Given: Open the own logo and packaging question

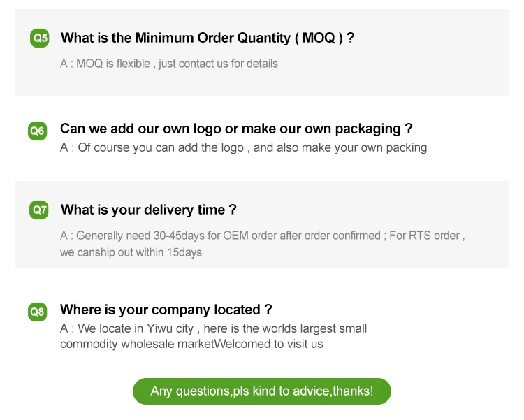Looking at the screenshot, I should tap(236, 129).
